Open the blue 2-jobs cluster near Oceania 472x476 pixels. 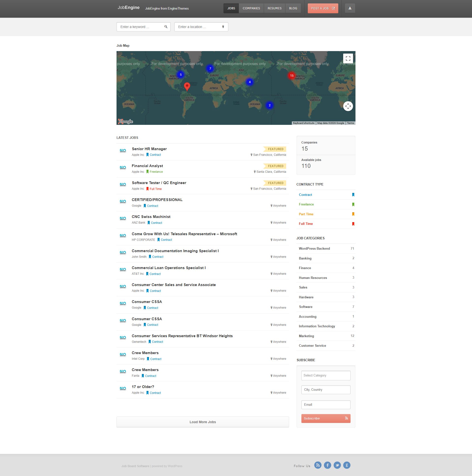coord(269,105)
